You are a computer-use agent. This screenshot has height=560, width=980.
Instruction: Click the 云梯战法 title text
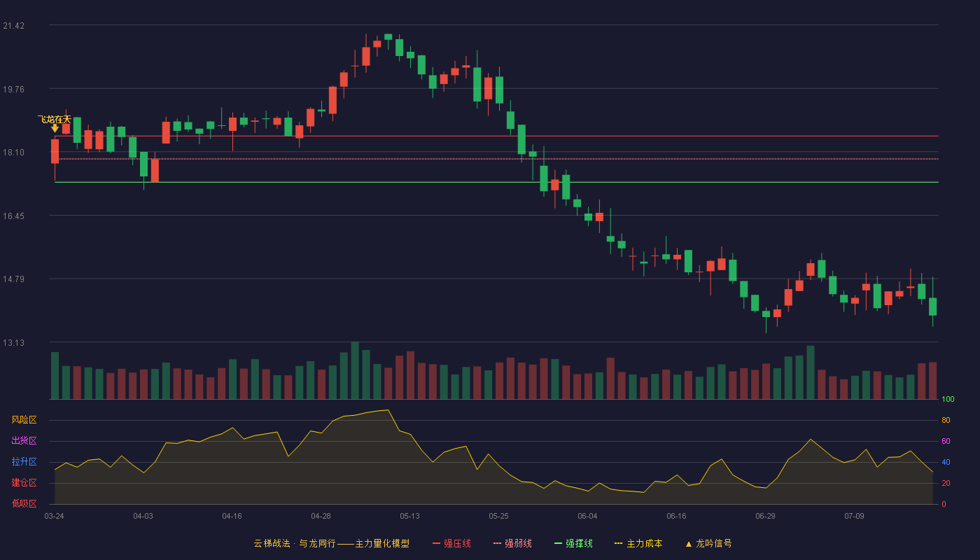click(x=272, y=543)
